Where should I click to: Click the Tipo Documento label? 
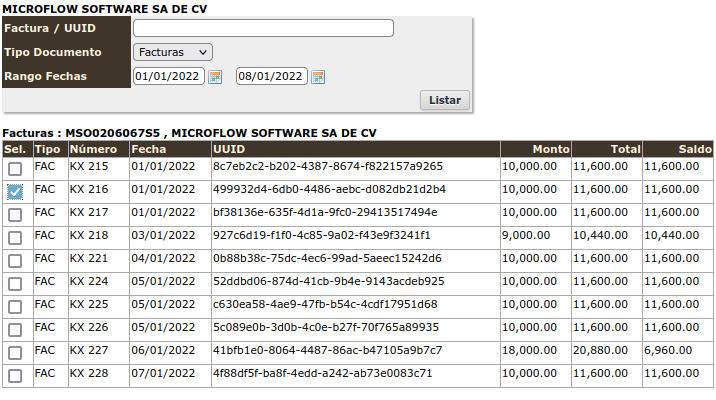coord(53,52)
